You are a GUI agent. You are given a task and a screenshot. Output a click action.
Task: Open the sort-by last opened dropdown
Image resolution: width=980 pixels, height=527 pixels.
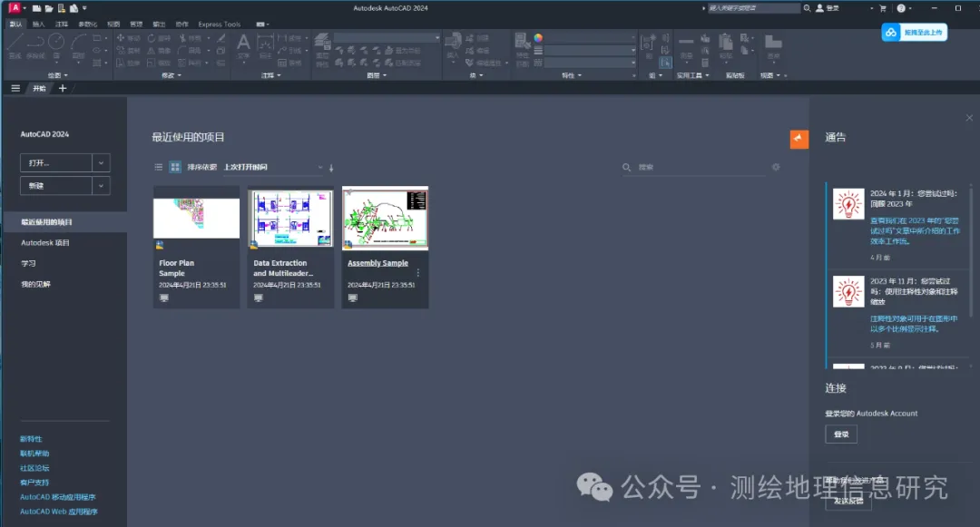tap(273, 167)
